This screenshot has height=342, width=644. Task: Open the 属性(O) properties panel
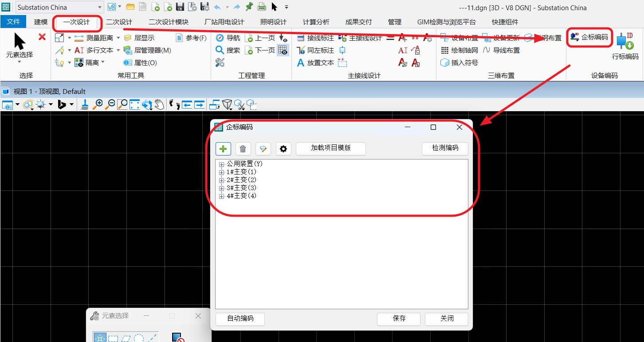pyautogui.click(x=140, y=63)
